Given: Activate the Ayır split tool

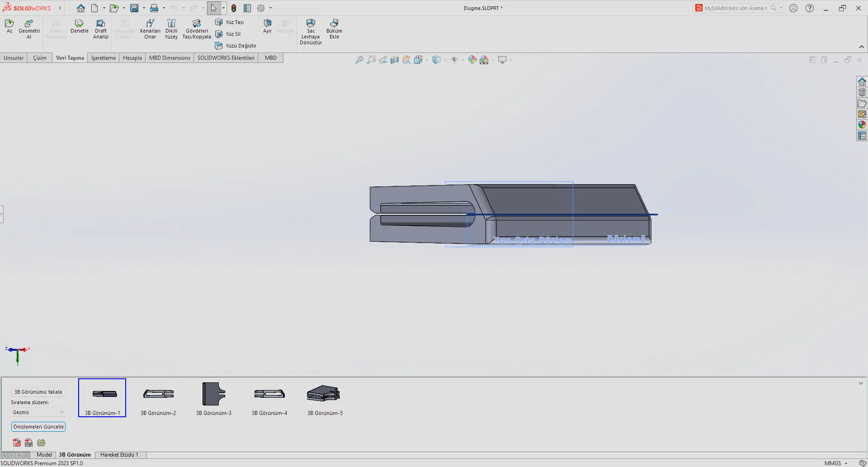Looking at the screenshot, I should pyautogui.click(x=268, y=26).
